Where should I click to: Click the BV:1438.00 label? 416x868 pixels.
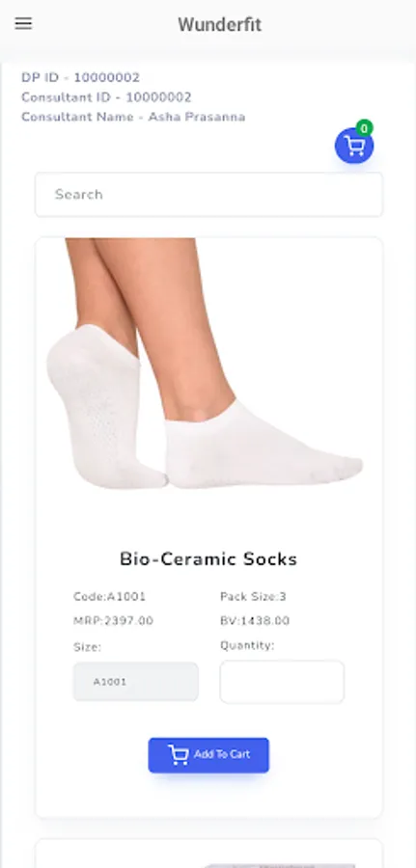255,621
